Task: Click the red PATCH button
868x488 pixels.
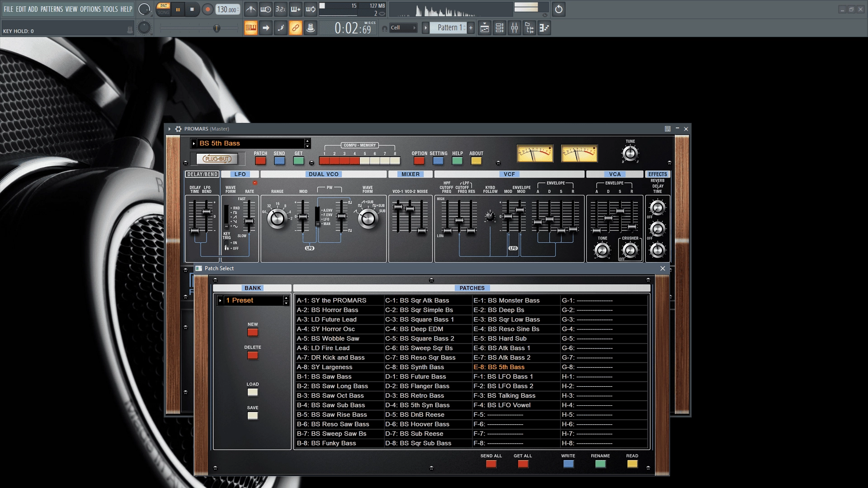Action: pyautogui.click(x=260, y=160)
